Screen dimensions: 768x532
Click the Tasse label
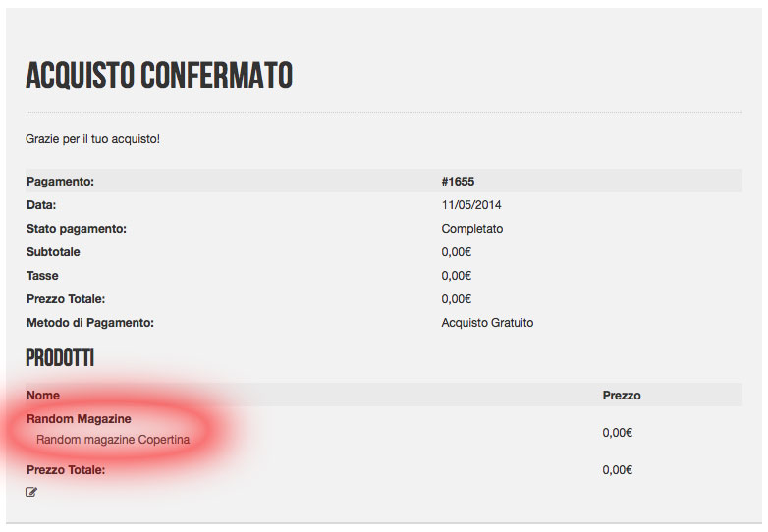coord(43,276)
